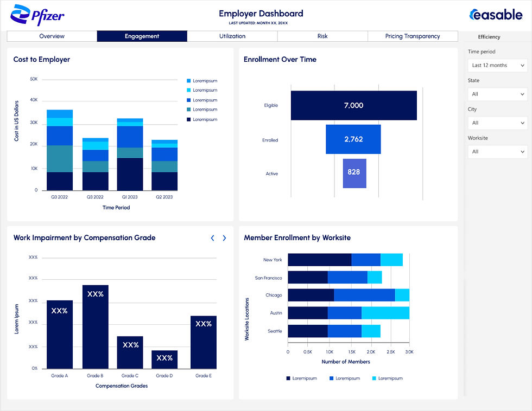Click the Eligible bar showing 7,000

click(x=353, y=105)
